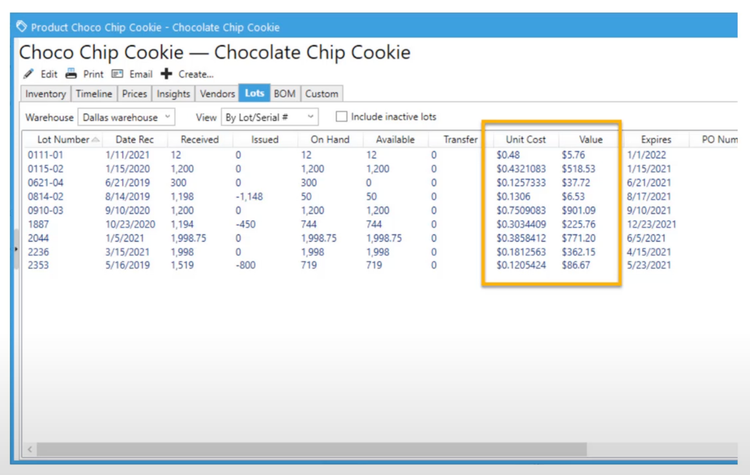Open the View dropdown By Lot/Serial #
Image resolution: width=750 pixels, height=475 pixels.
pyautogui.click(x=270, y=117)
